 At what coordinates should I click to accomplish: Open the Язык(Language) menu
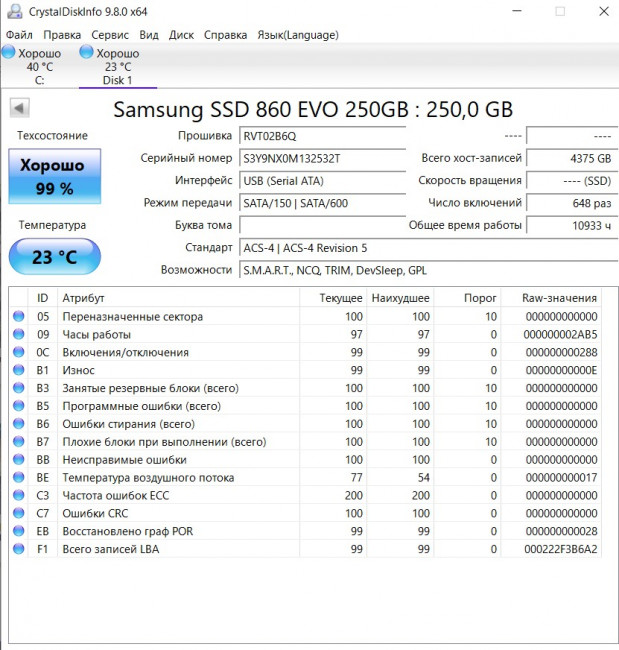(x=298, y=35)
